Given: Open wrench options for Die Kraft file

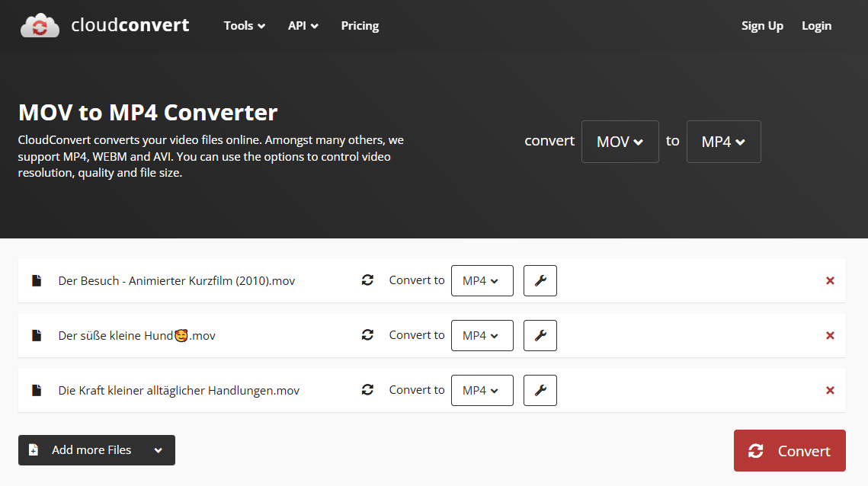Looking at the screenshot, I should [x=540, y=390].
